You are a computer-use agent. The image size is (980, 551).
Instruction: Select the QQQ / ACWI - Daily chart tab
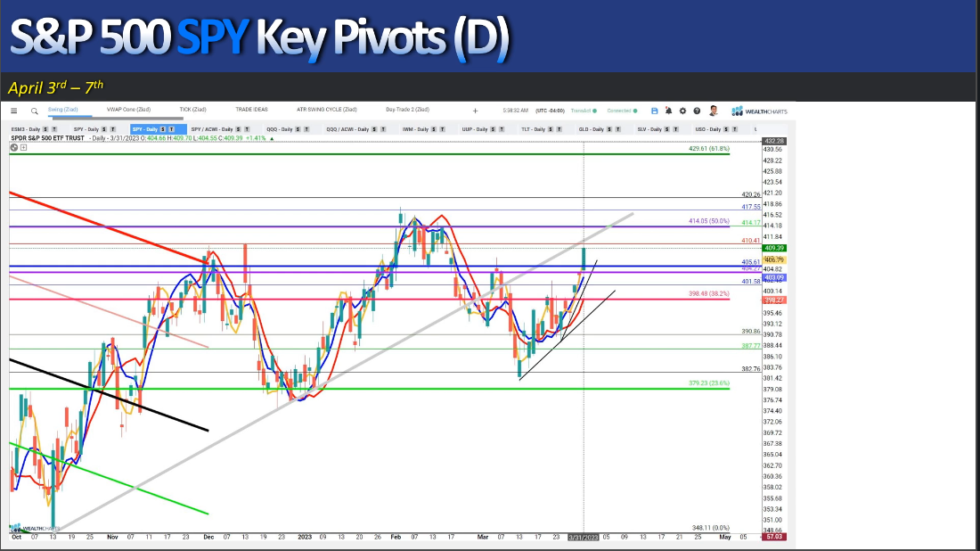347,129
